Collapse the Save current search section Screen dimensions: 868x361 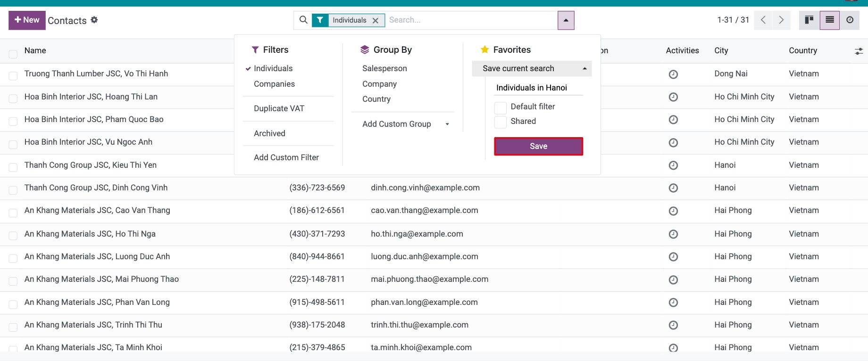532,68
